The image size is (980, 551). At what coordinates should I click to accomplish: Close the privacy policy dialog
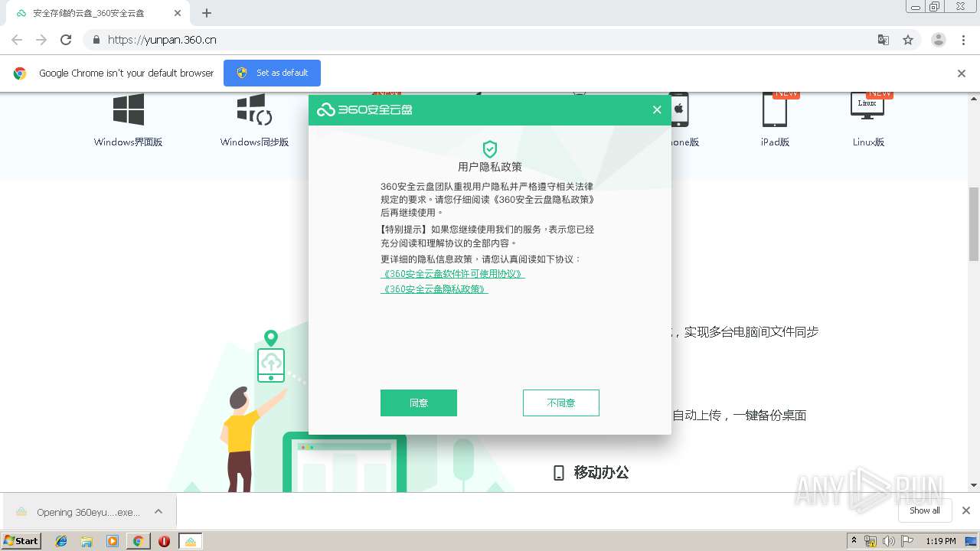(657, 109)
